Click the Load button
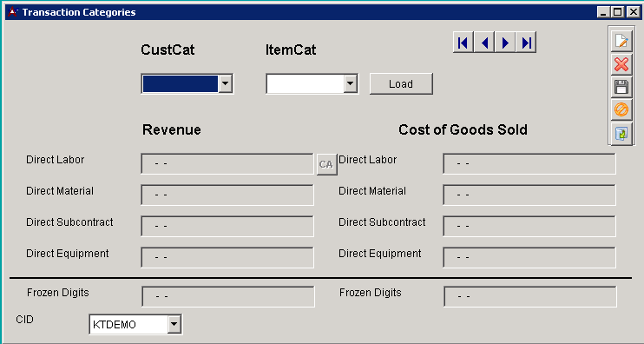 [401, 84]
